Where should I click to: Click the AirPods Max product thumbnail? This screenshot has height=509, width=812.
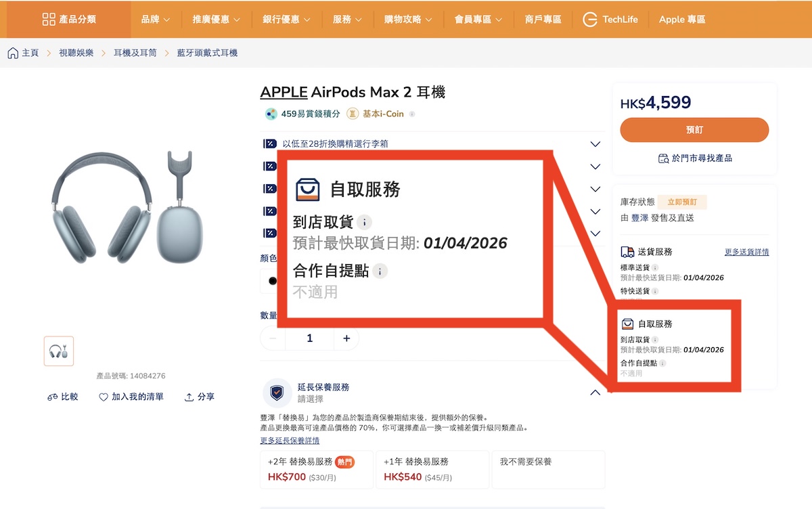[59, 351]
